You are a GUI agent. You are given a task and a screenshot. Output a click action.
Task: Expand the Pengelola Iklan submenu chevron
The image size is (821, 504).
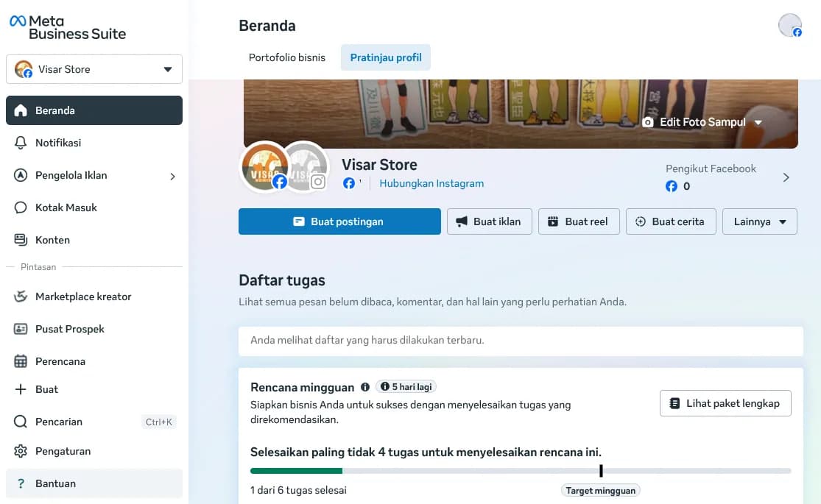pos(172,177)
